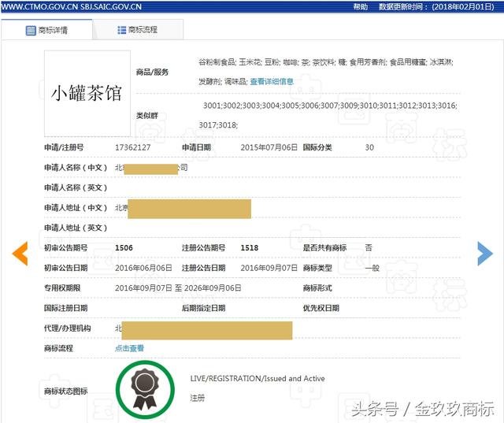Click the 申请日期 label
The image size is (504, 423).
pyautogui.click(x=196, y=147)
